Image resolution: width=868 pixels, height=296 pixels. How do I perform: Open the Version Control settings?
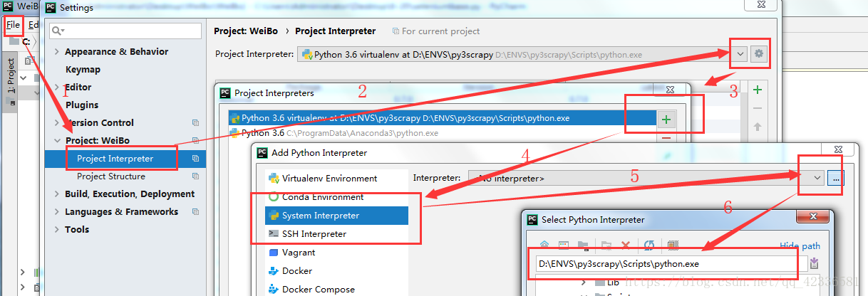99,123
